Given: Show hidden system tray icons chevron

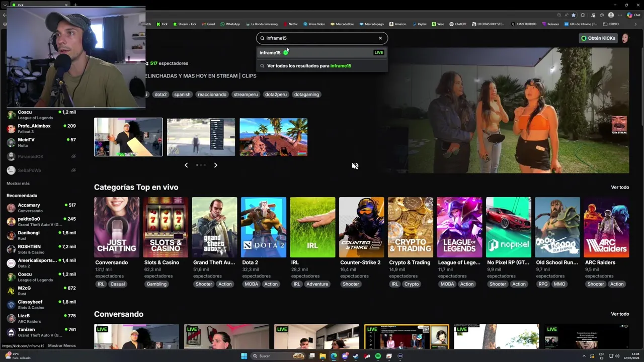Looking at the screenshot, I should [x=584, y=356].
